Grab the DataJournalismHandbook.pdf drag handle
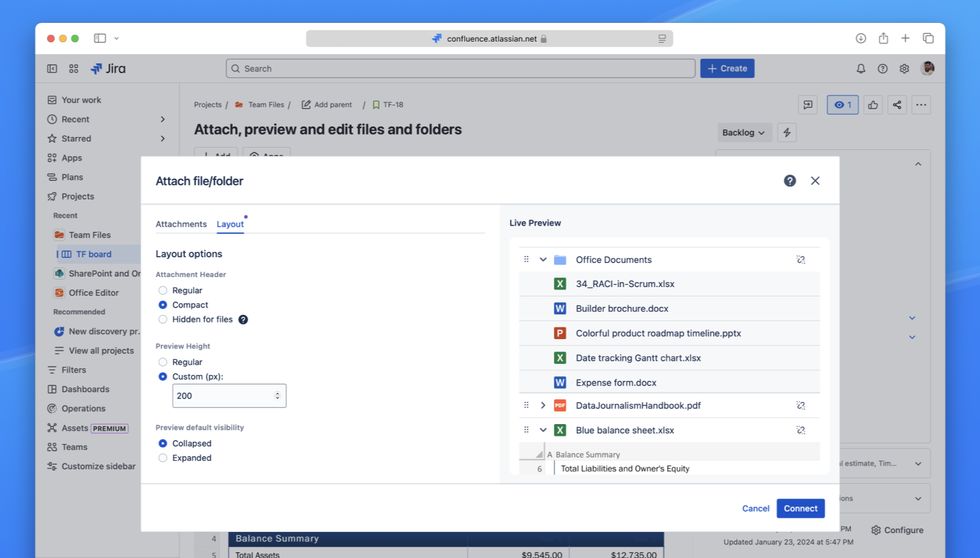 tap(527, 405)
